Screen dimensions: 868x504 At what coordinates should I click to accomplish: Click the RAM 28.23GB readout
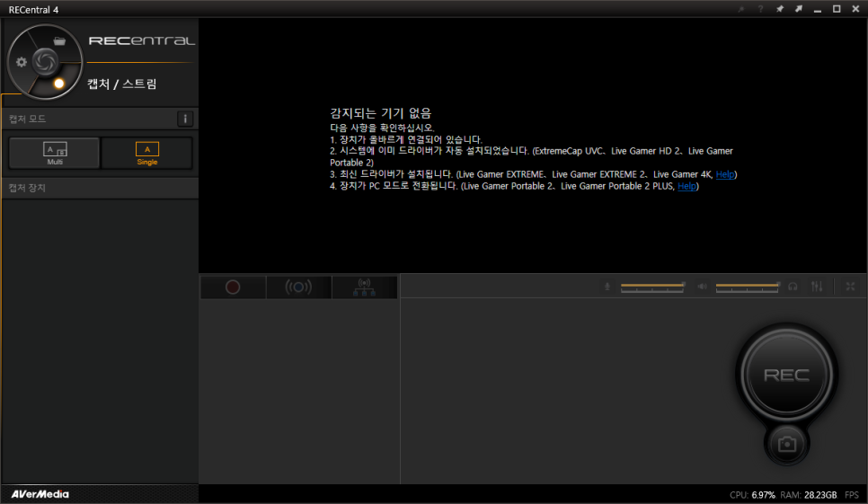click(820, 495)
